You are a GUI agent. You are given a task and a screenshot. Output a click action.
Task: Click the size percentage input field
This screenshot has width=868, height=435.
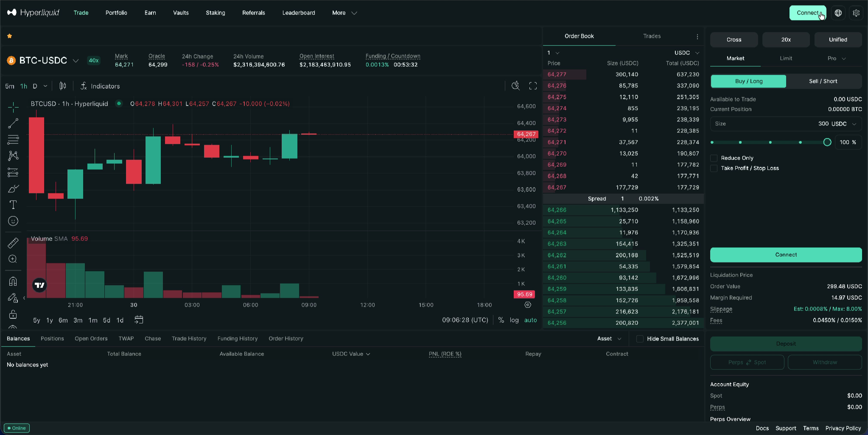[x=848, y=142]
